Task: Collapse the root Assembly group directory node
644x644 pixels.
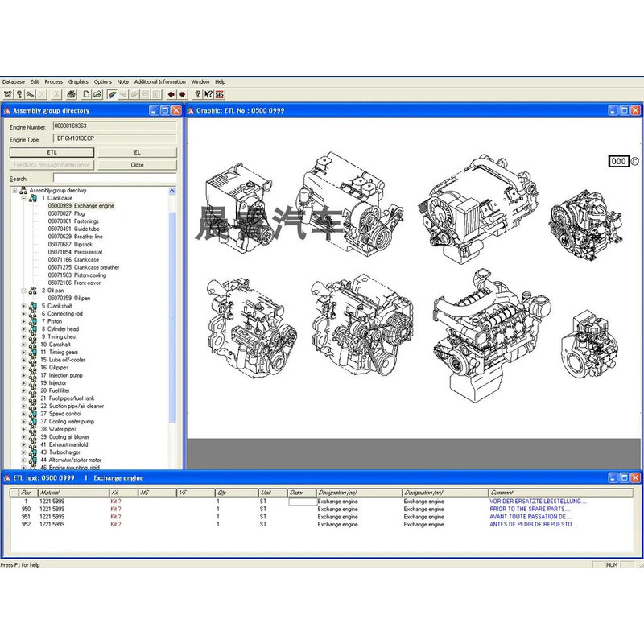Action: point(14,190)
